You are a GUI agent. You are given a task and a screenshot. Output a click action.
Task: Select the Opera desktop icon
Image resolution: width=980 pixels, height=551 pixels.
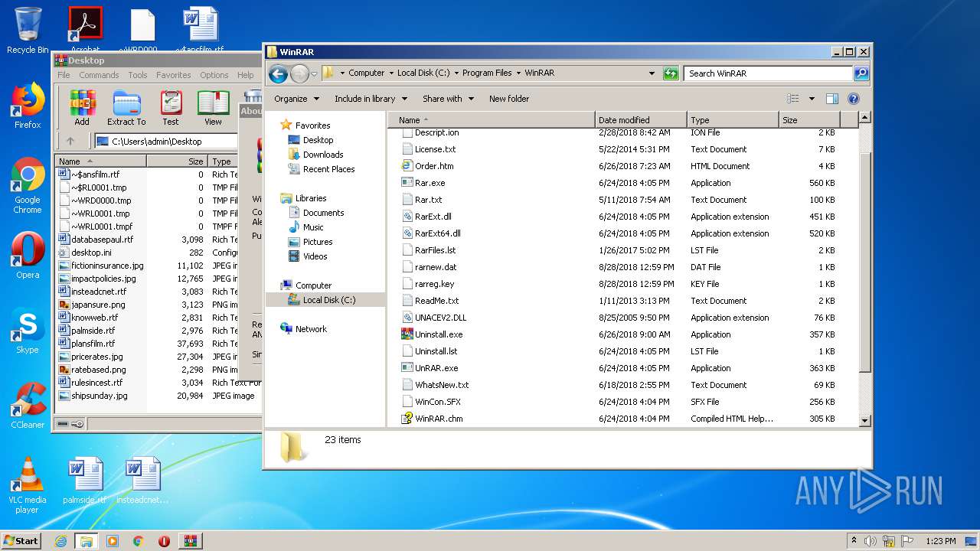pyautogui.click(x=28, y=256)
